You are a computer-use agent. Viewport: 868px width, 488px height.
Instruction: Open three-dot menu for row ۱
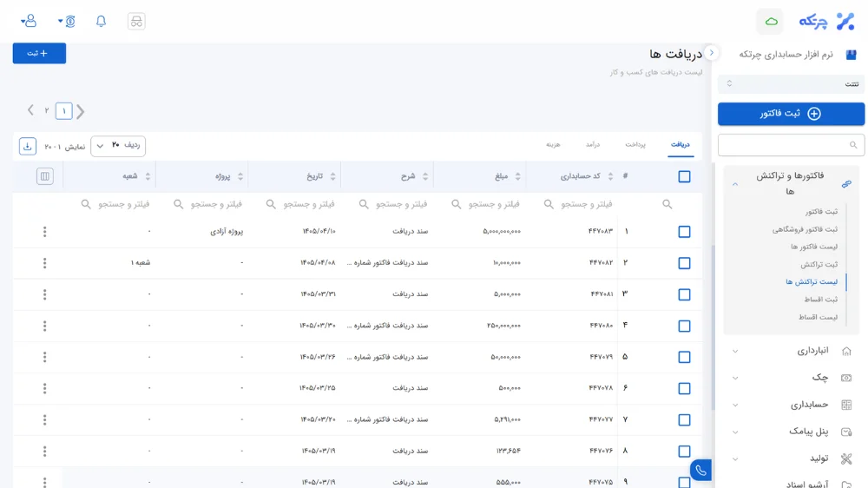click(45, 232)
